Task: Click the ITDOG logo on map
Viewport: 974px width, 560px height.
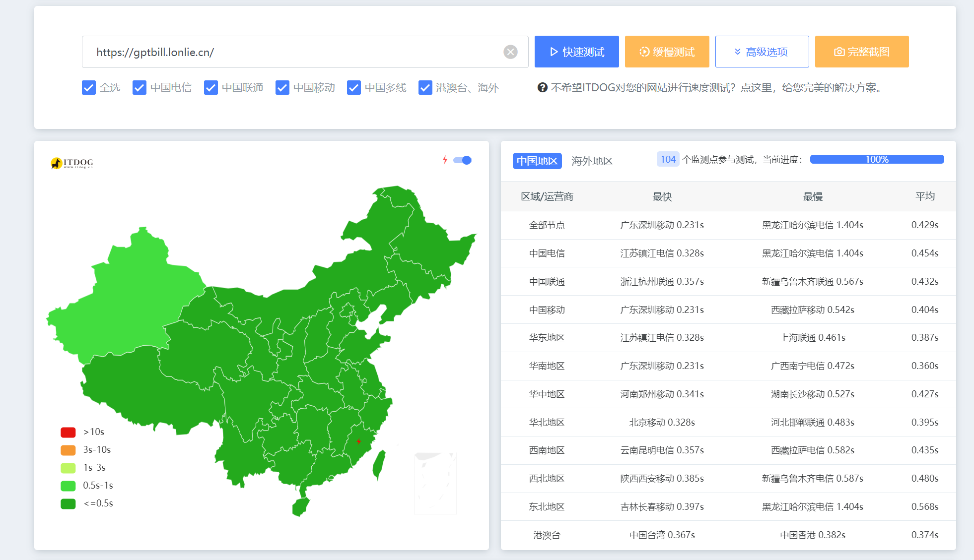Action: (72, 163)
